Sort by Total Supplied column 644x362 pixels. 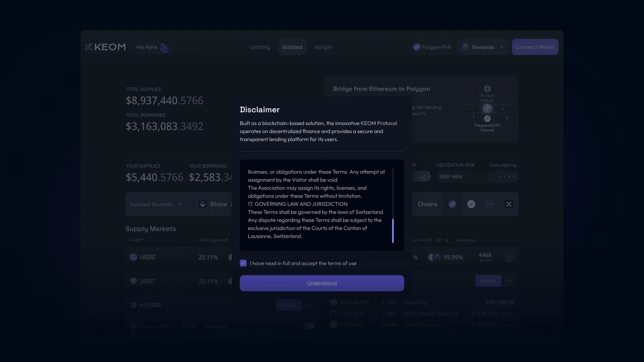[x=214, y=240]
